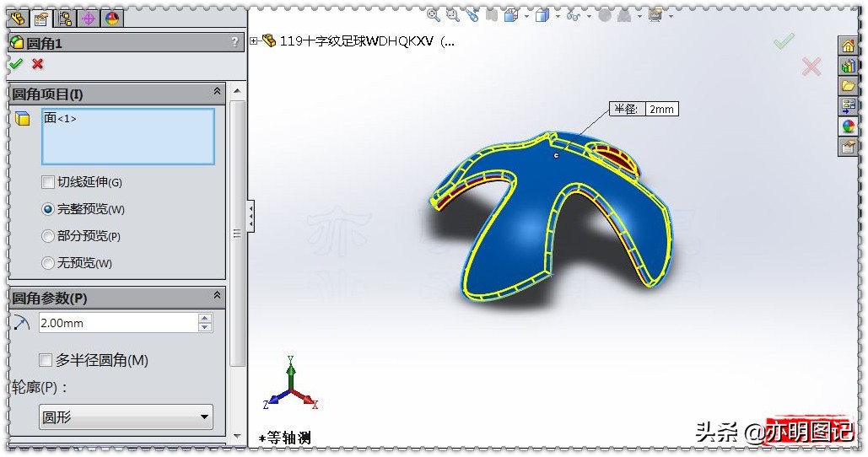
Task: Click Zoom to Area icon
Action: point(453,15)
